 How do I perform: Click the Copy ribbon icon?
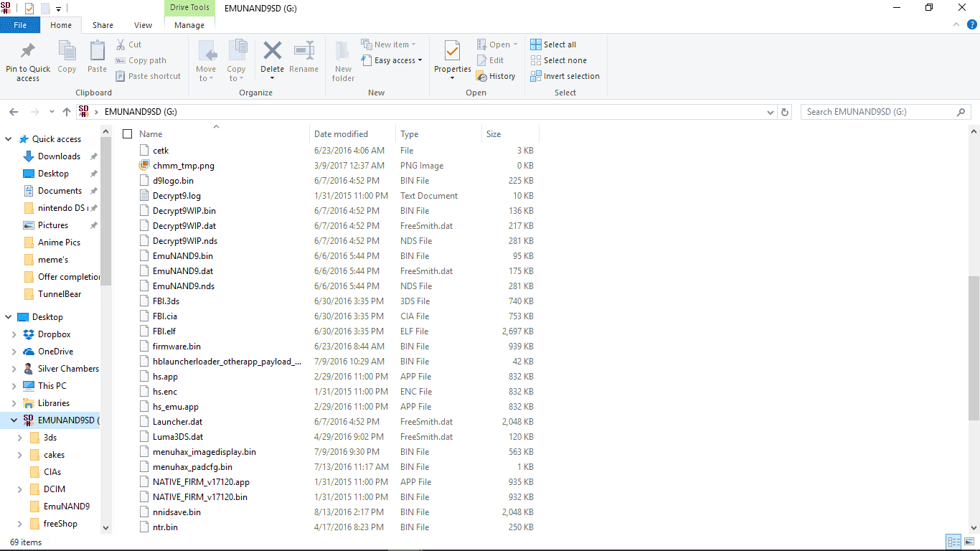[x=67, y=52]
